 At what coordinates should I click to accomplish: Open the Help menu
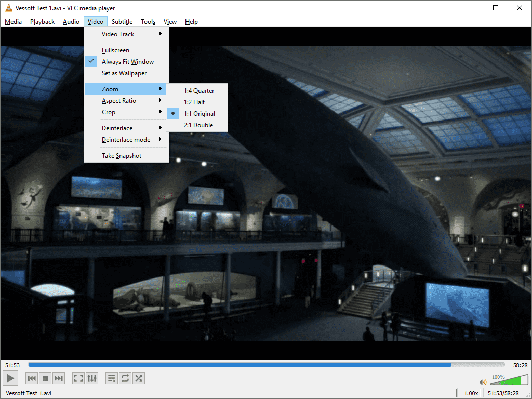[191, 22]
